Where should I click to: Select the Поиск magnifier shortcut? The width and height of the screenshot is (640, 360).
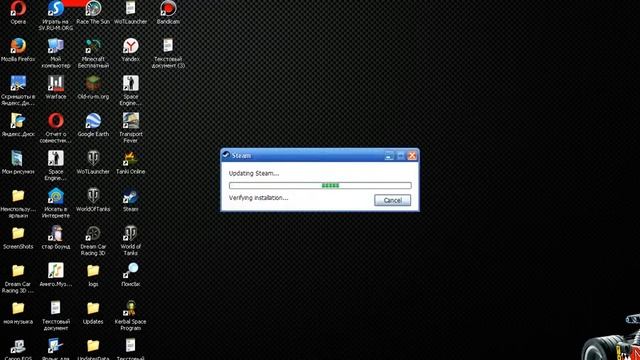[x=131, y=271]
